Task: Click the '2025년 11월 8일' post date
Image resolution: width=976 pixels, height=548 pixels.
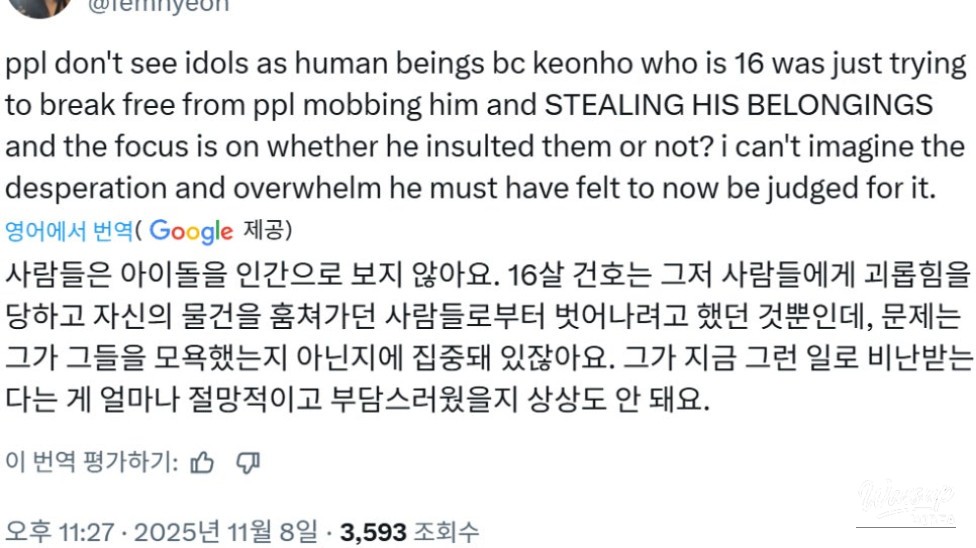Action: point(228,531)
